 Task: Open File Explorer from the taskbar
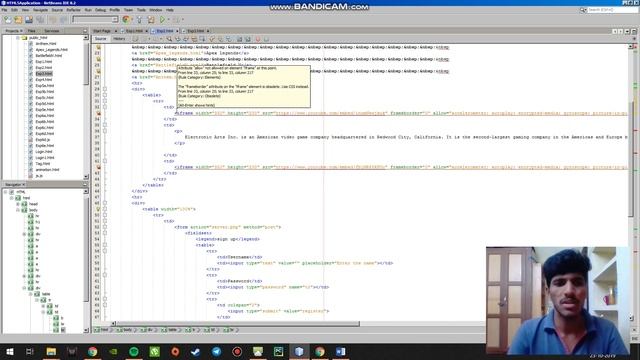coord(51,351)
